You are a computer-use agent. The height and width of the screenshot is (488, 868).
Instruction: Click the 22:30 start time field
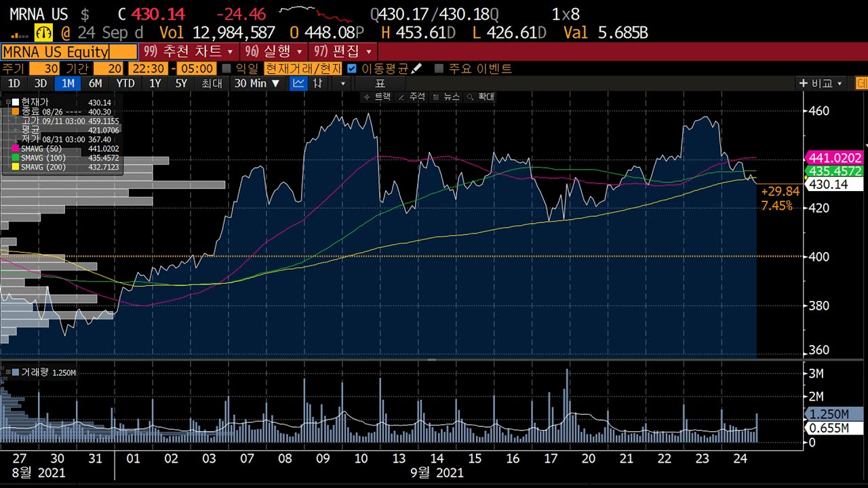point(148,68)
